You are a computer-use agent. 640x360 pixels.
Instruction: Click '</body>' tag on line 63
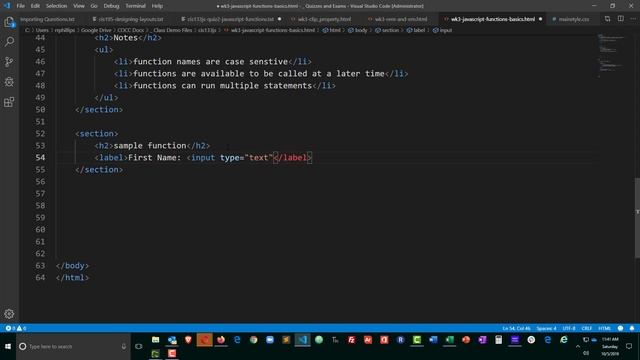[72, 266]
